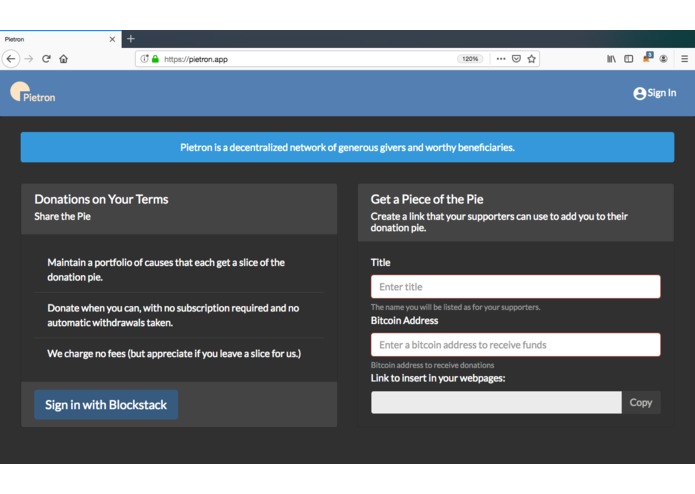Bookmark this page with the star icon
Screen dimensions: 695x494
point(531,59)
